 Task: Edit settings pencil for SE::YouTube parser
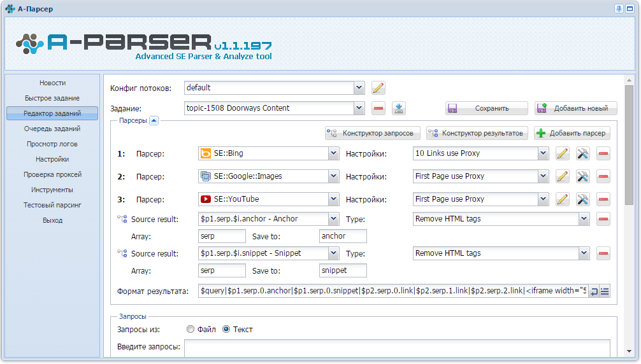[x=563, y=200]
